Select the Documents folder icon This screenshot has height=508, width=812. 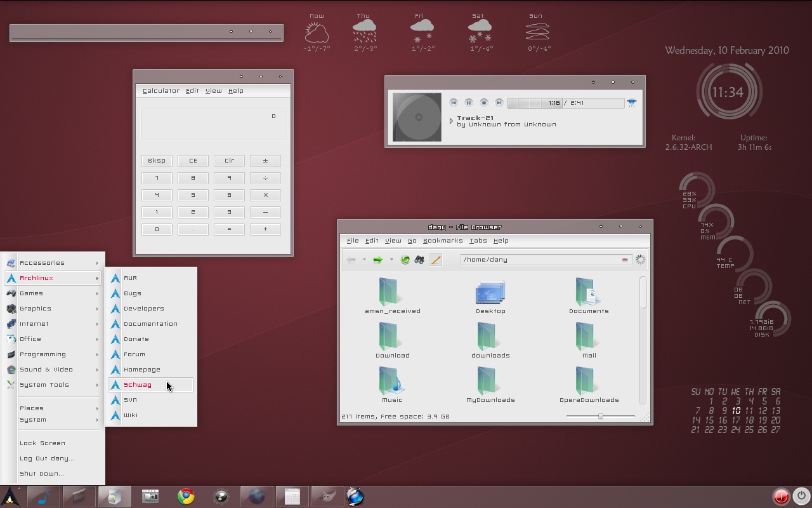point(589,297)
